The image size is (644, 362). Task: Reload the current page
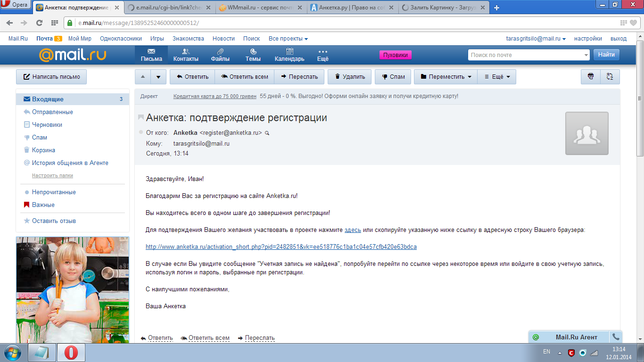coord(40,23)
